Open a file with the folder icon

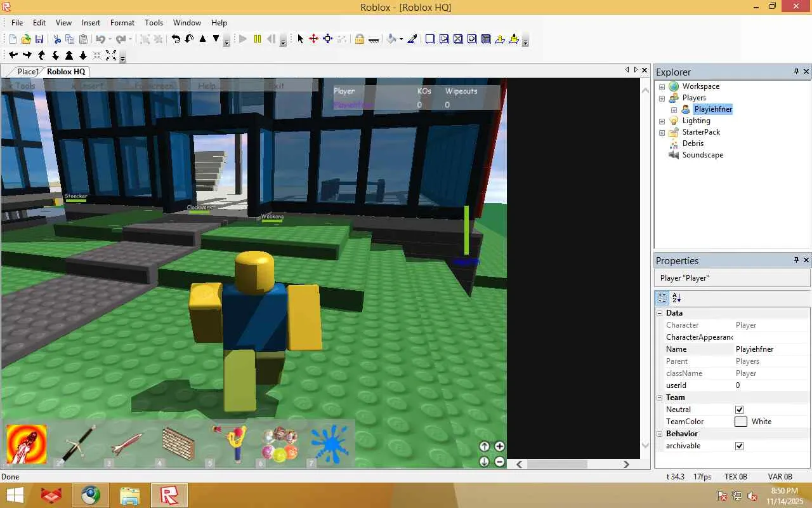(26, 39)
